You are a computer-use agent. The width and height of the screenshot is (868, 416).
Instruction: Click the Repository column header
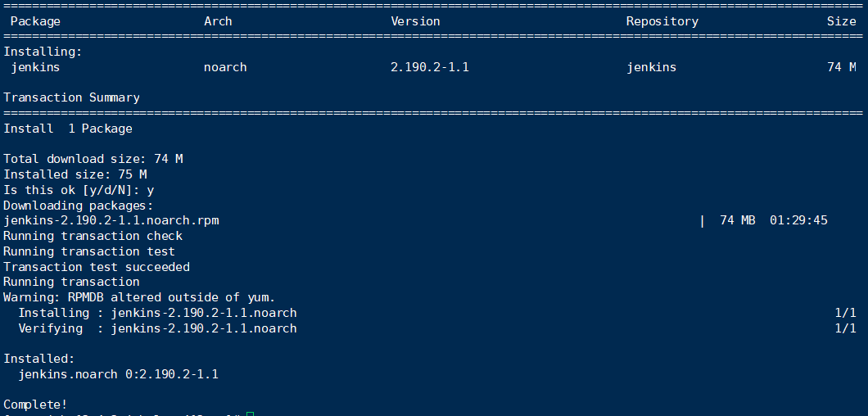tap(662, 21)
